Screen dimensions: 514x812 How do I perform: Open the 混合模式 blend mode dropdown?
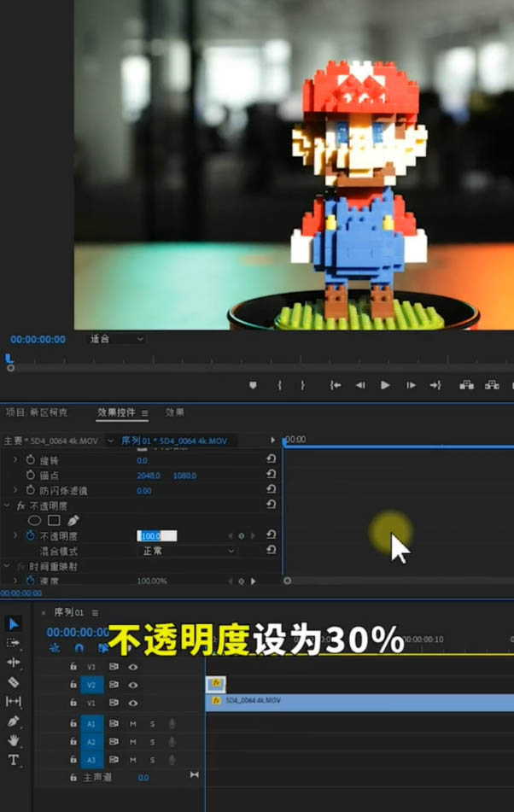point(187,552)
